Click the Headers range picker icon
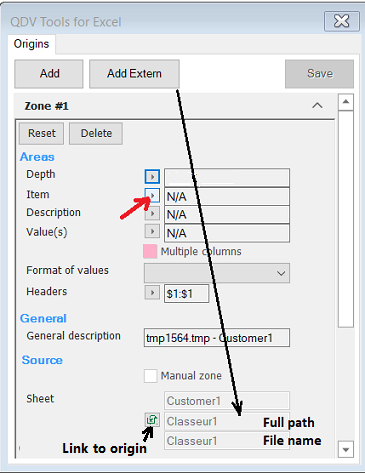Image resolution: width=365 pixels, height=473 pixels. click(152, 293)
